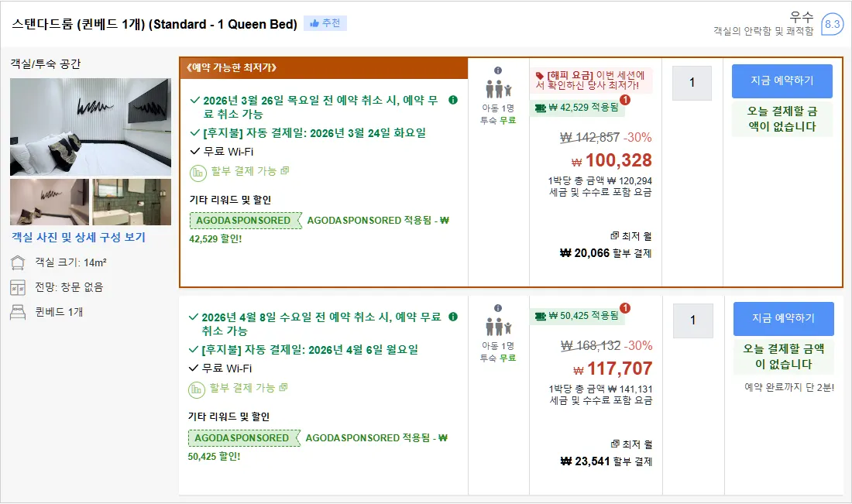Open the 8.3 review score bubble

(x=832, y=24)
